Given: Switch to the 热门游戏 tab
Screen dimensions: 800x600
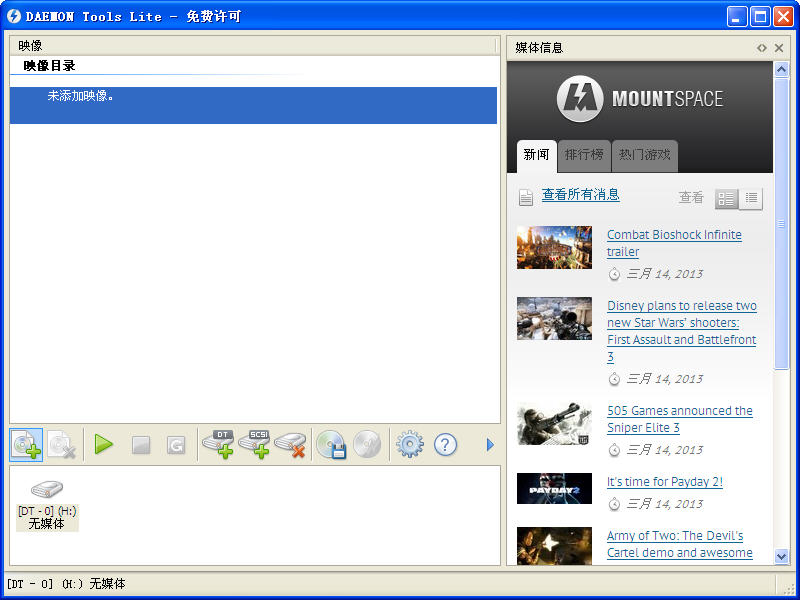Looking at the screenshot, I should click(x=645, y=156).
